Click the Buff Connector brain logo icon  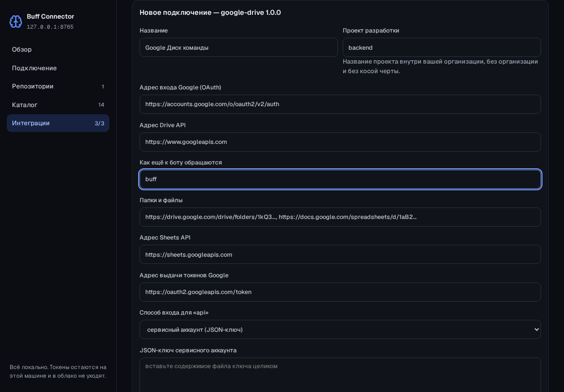tap(15, 22)
